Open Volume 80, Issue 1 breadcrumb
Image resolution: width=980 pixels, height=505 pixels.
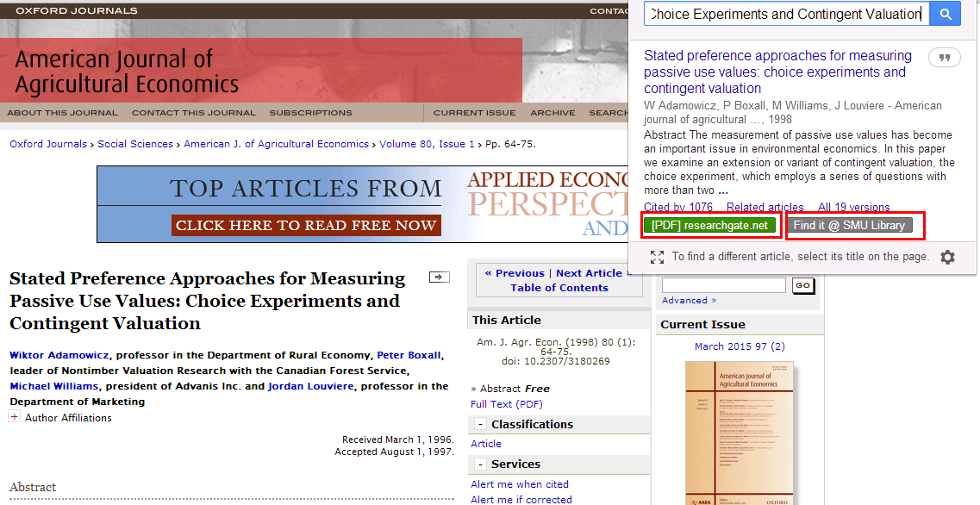[427, 144]
